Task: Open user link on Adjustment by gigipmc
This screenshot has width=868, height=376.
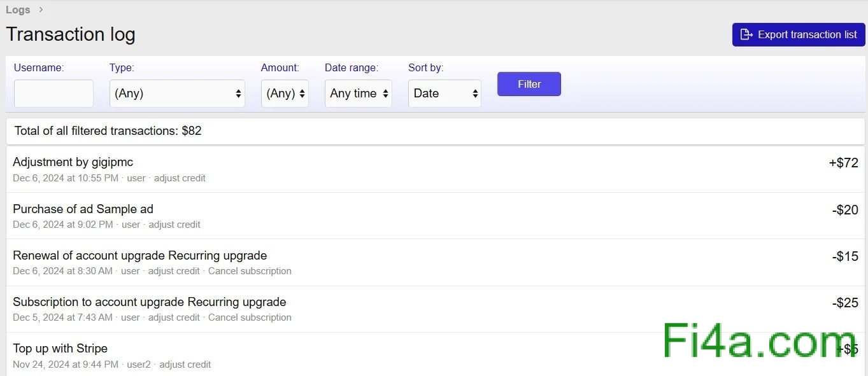Action: coord(136,178)
